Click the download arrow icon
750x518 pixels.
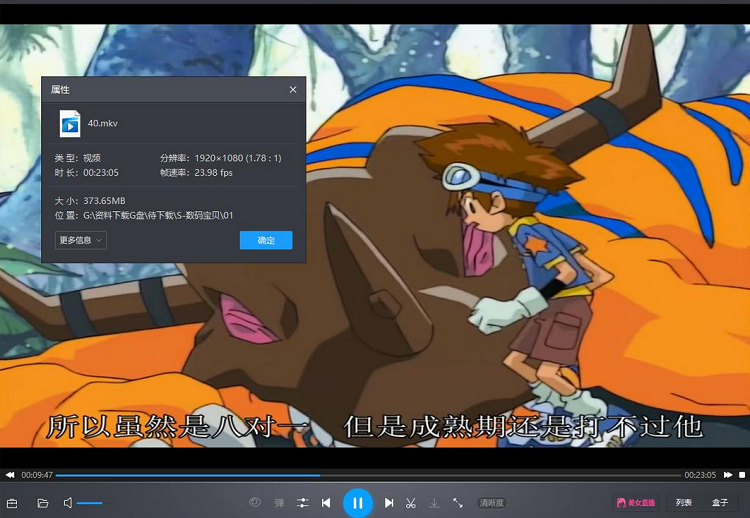coord(434,502)
